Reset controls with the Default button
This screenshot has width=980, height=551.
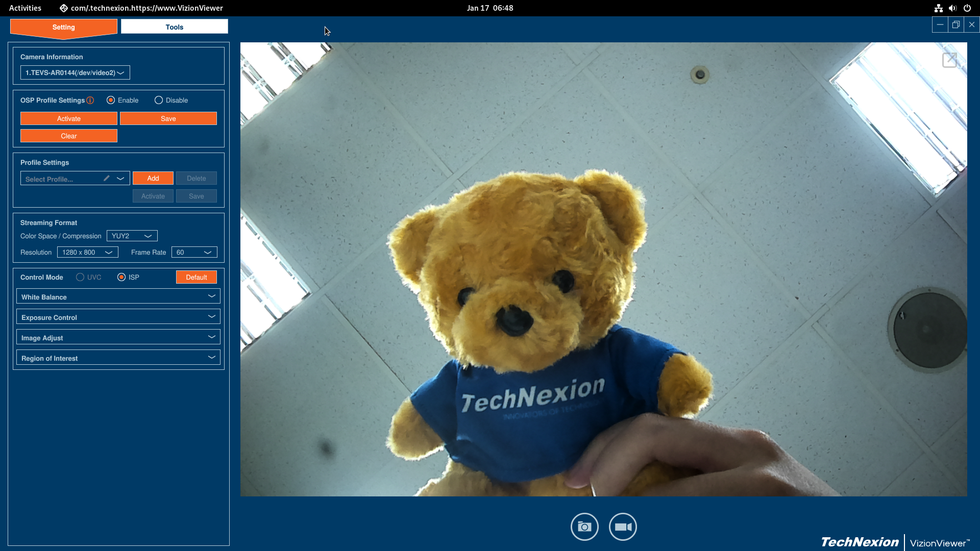point(197,277)
